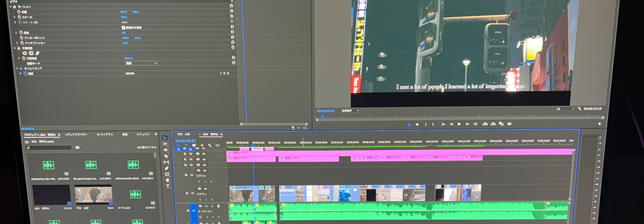This screenshot has height=224, width=644.
Task: Open the zoom level dropdown in Program Monitor
Action: click(x=350, y=110)
